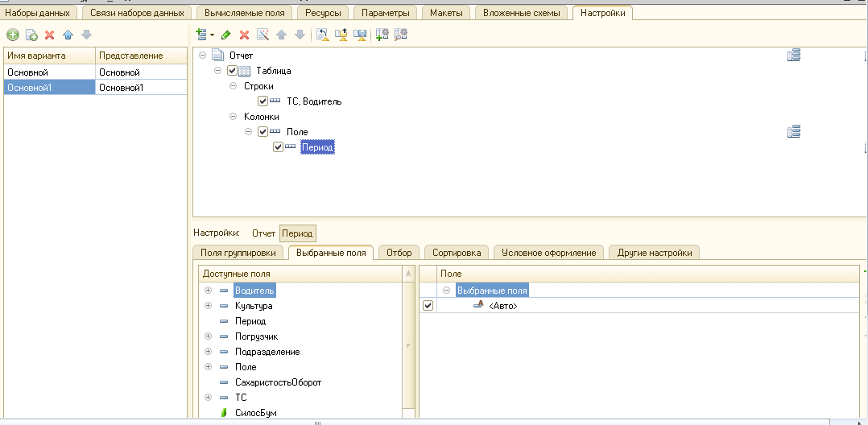Move selected variant down with gray arrow
Viewport: 868px width, 425px height.
tap(86, 35)
